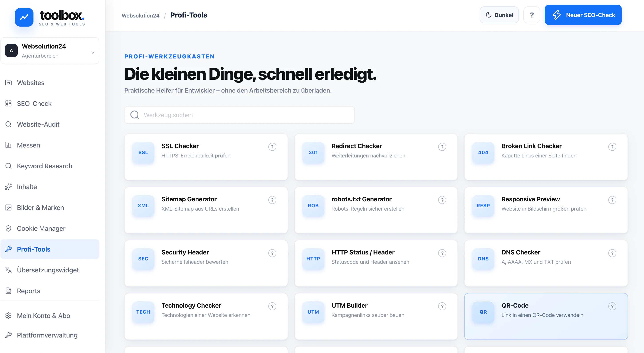Viewport: 644px width, 353px height.
Task: Click 'Kaputte Links einer Seite finden' text
Action: [x=539, y=155]
